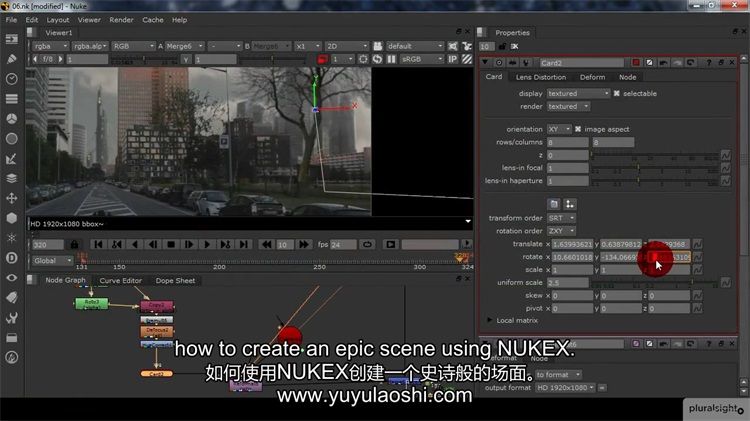Image resolution: width=750 pixels, height=421 pixels.
Task: Open the Global frame range dropdown
Action: [x=52, y=261]
